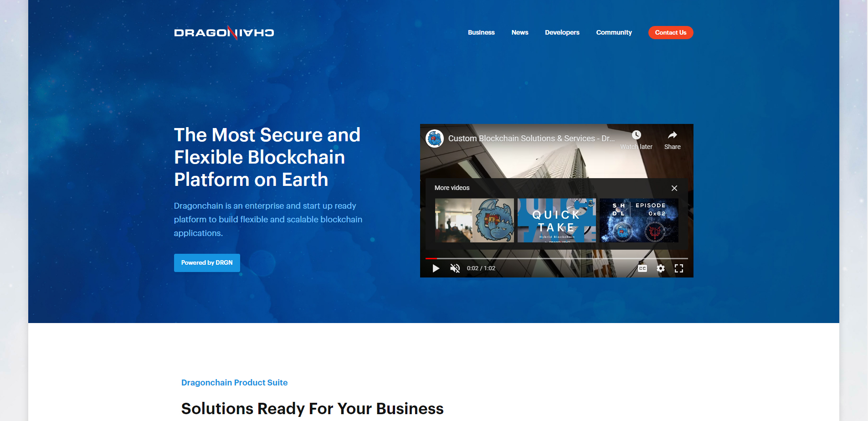Open video settings gear

[661, 268]
